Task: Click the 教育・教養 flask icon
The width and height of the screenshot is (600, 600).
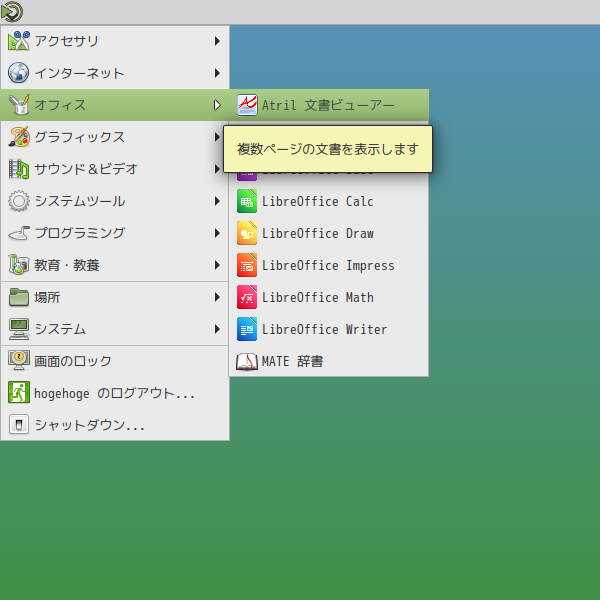Action: [18, 265]
